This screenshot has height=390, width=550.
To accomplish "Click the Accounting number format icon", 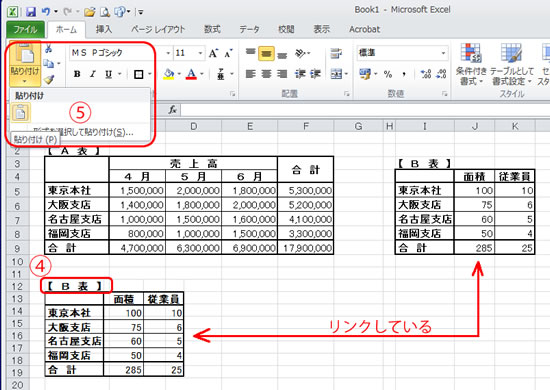I will [x=365, y=74].
